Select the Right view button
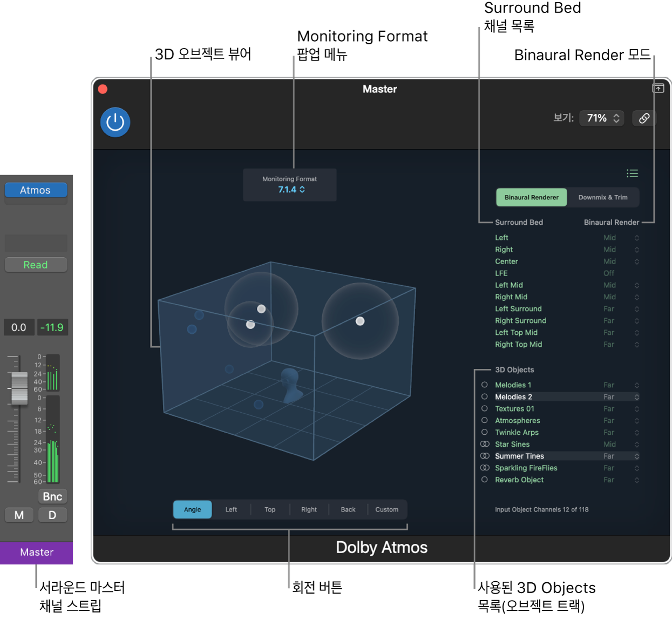This screenshot has width=672, height=619. pyautogui.click(x=309, y=510)
